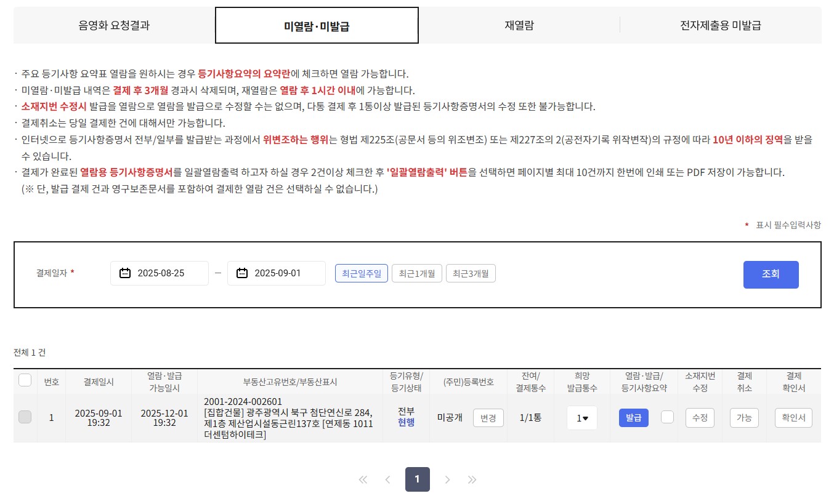Screen dimensions: 834x504
Task: Check the row 1 selection checkbox
Action: point(25,417)
